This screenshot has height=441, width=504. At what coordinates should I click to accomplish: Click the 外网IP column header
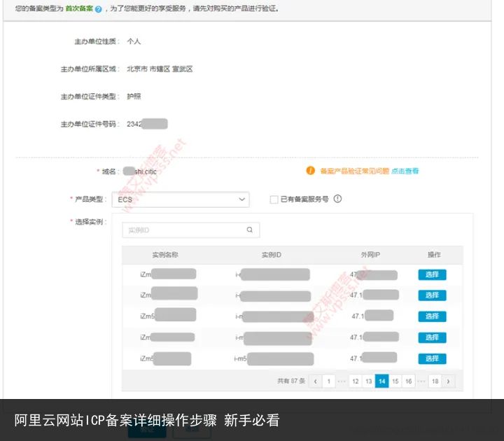[370, 255]
